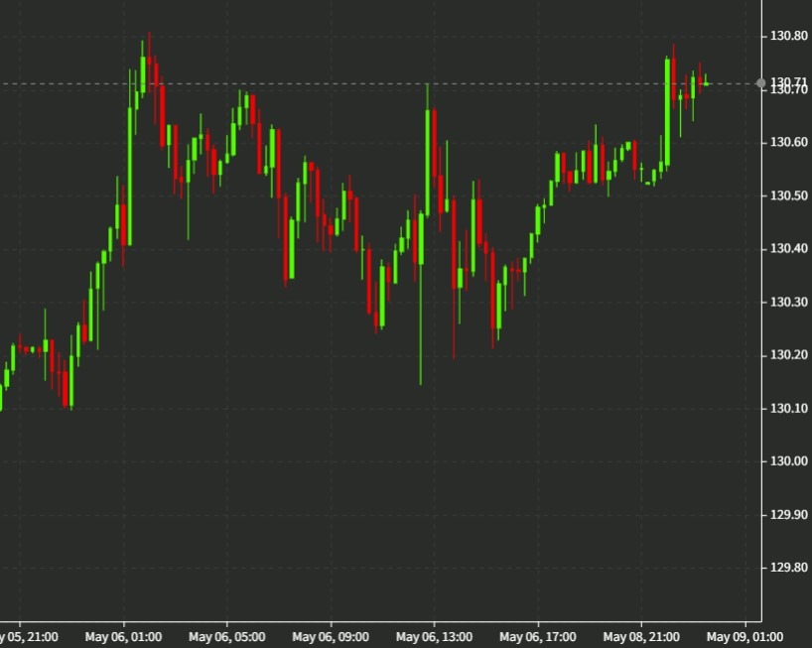Click the 130.30 price axis label
This screenshot has height=648, width=812.
tap(789, 302)
